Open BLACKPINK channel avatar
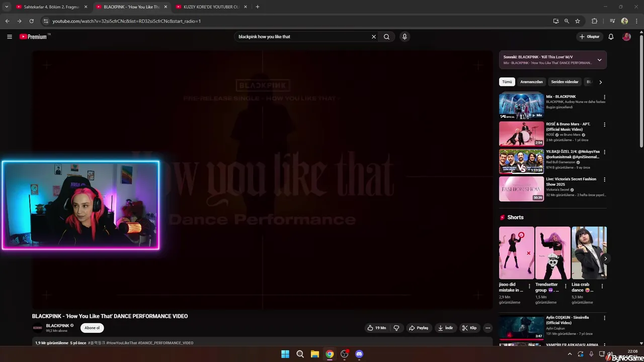The height and width of the screenshot is (362, 644). click(x=37, y=328)
